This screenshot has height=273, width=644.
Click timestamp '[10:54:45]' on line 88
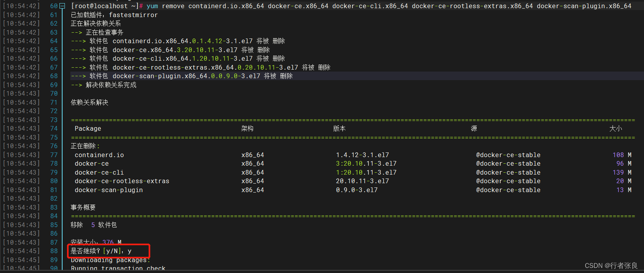[21, 251]
